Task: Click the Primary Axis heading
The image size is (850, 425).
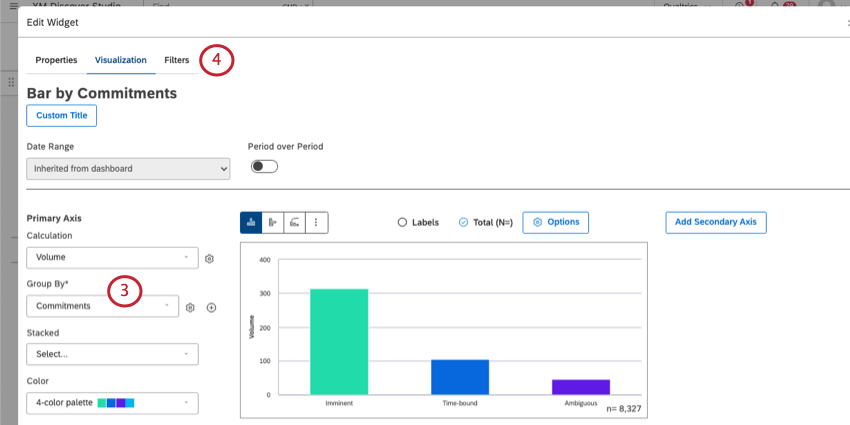Action: 54,218
